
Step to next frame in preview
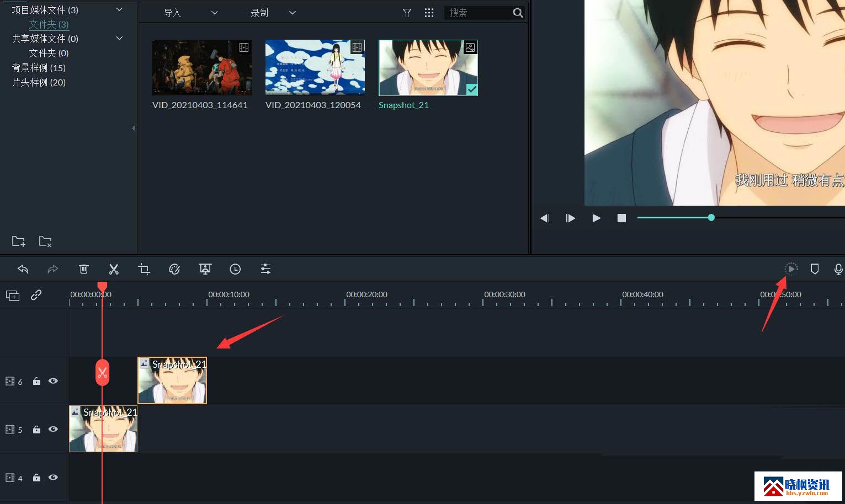(571, 218)
